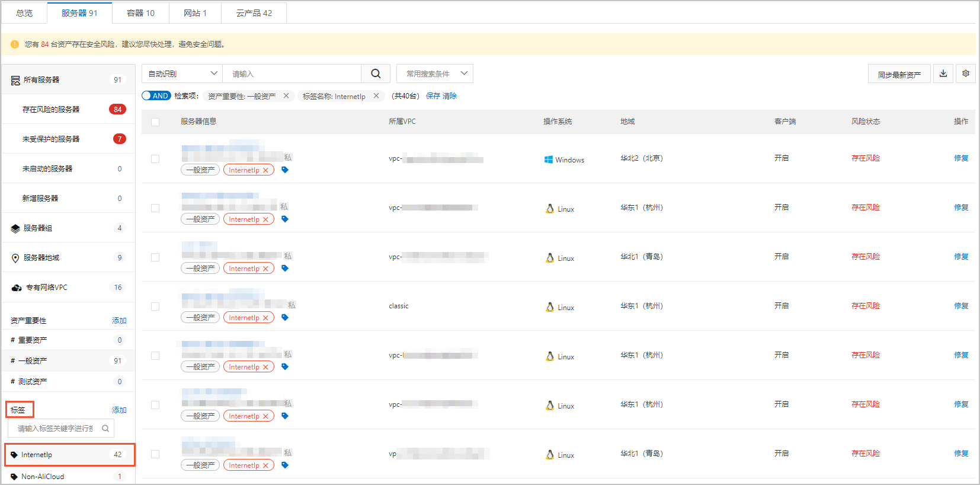The image size is (980, 485).
Task: Click the 同步最新资产 button
Action: click(899, 74)
